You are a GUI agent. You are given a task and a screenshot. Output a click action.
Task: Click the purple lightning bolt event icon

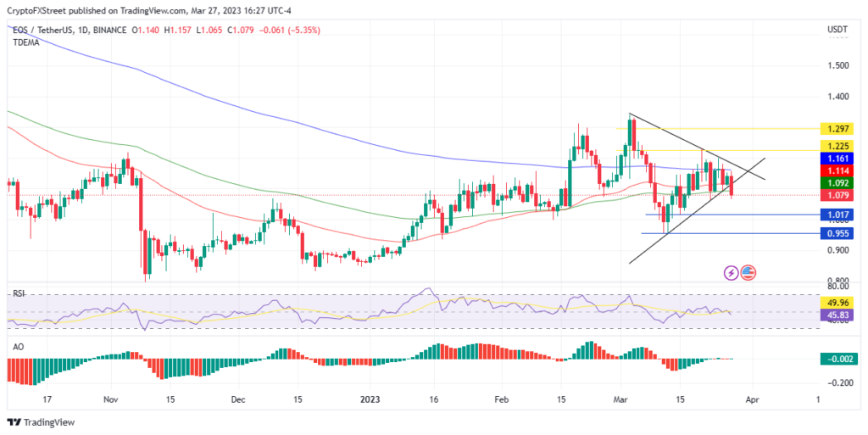731,272
